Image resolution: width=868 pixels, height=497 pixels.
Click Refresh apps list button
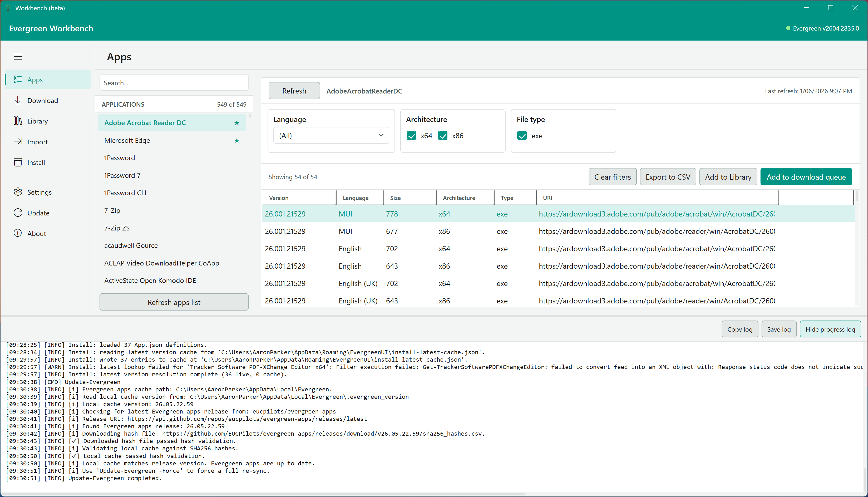pos(174,302)
